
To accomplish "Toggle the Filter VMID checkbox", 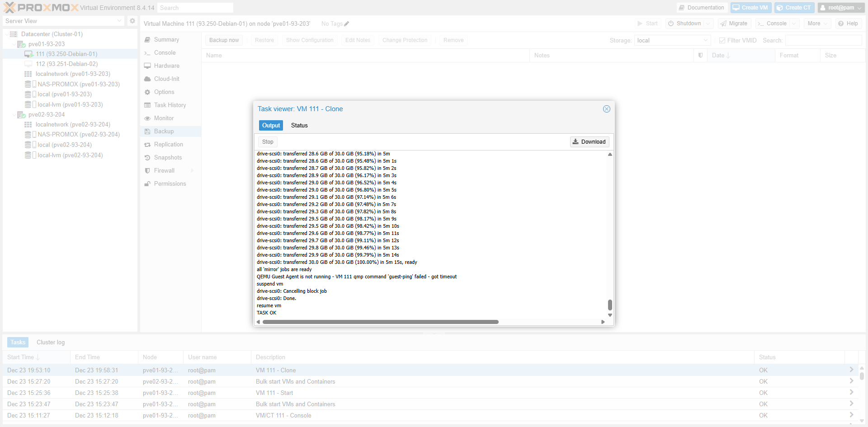I will (722, 41).
